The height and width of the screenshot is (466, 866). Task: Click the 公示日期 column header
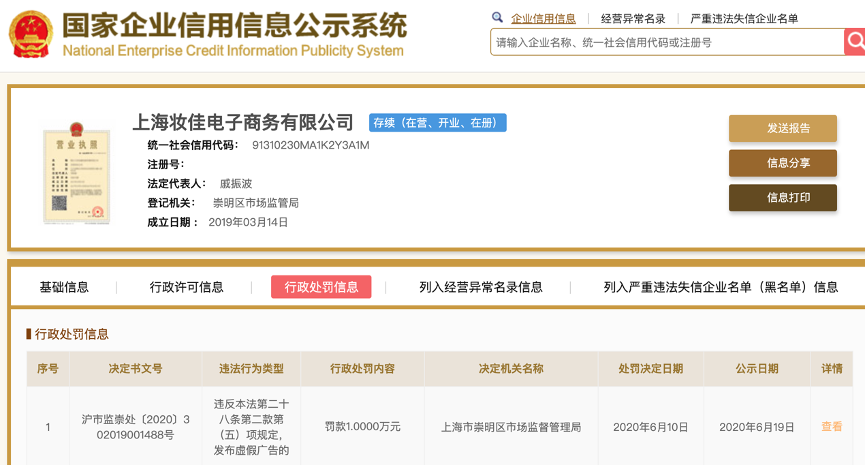(757, 368)
